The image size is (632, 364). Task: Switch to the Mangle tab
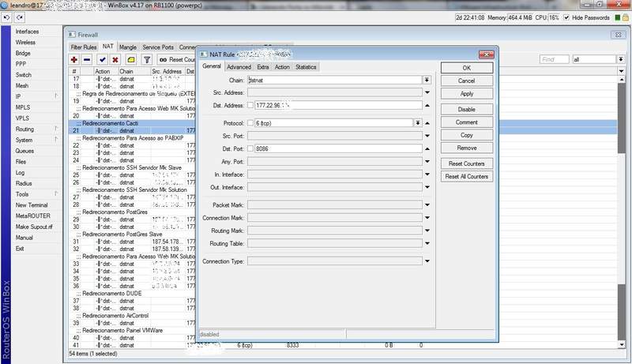point(128,47)
